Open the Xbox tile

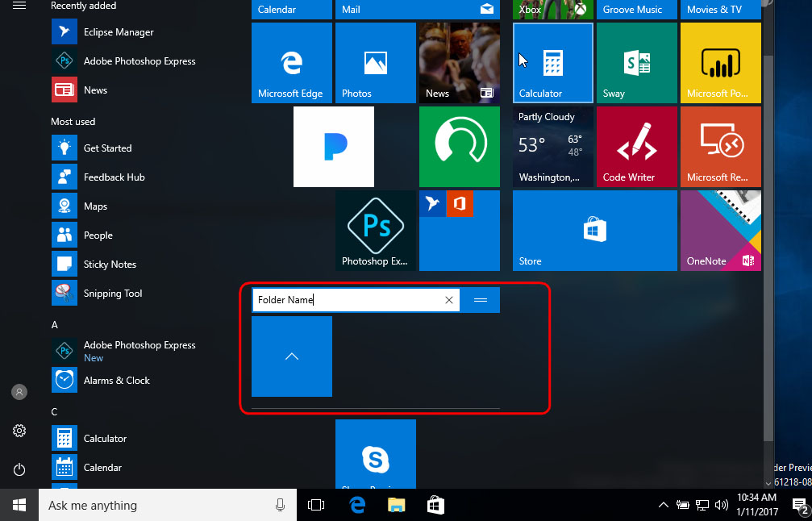(x=553, y=10)
